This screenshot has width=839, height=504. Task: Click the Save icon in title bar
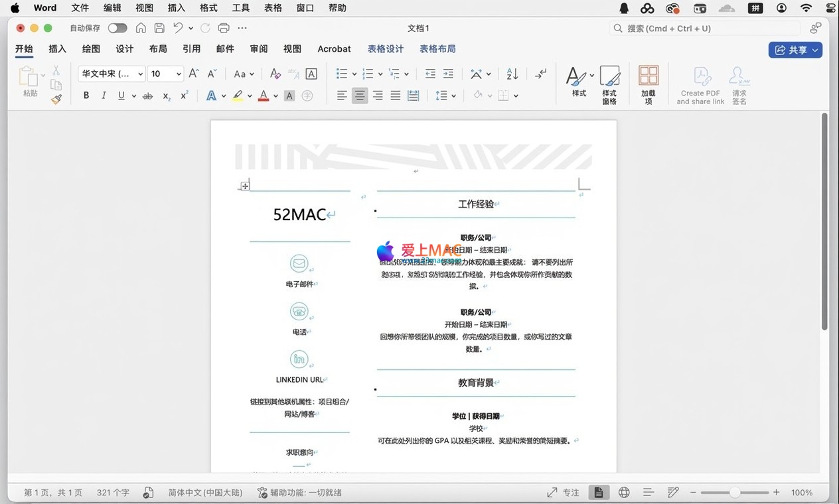coord(159,28)
